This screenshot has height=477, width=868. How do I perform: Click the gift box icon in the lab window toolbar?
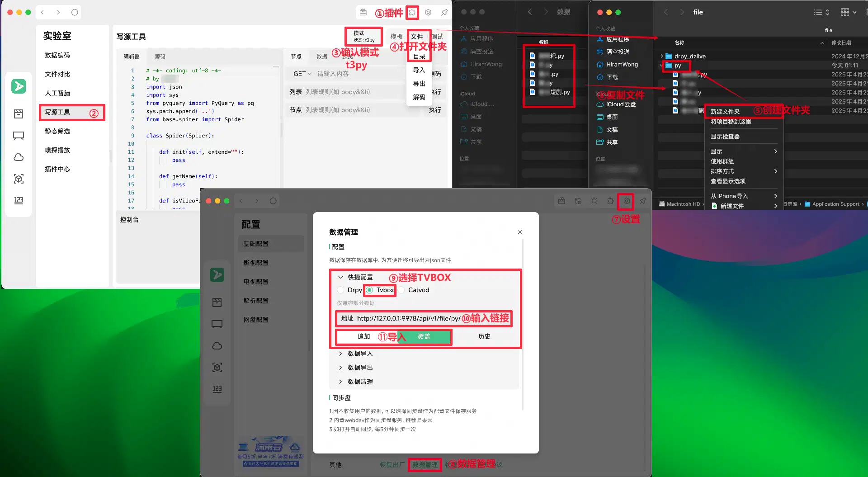point(363,13)
